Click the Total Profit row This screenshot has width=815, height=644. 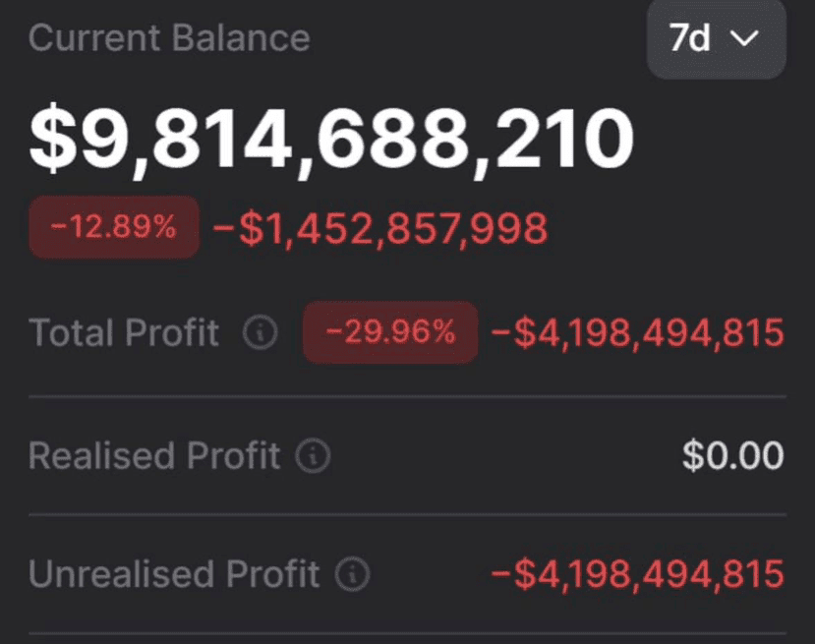click(x=407, y=332)
